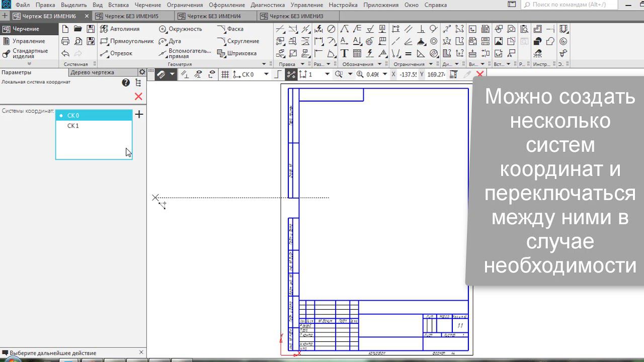Open the Дерево чертежа settings gear
The image size is (644, 362).
(x=142, y=72)
